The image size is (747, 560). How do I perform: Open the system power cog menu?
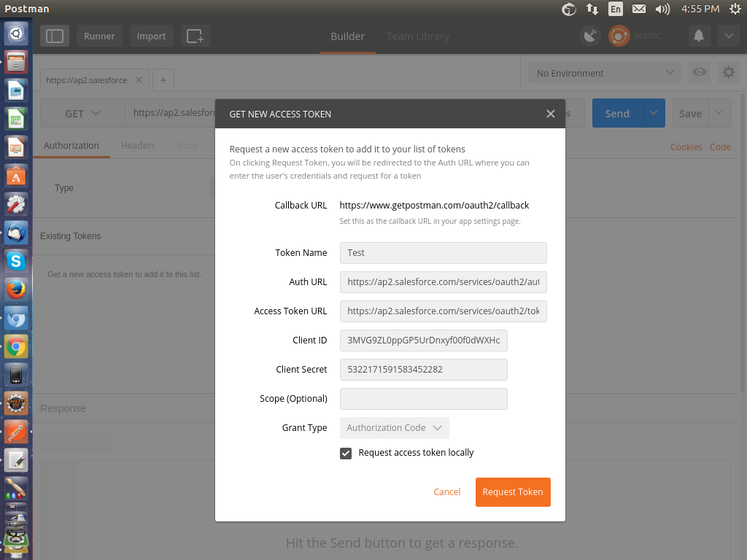click(x=735, y=9)
